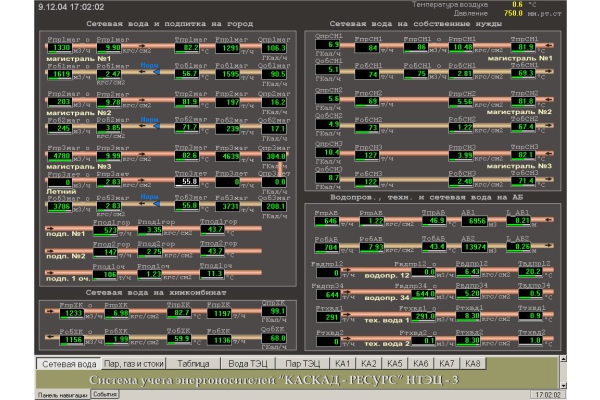Click Fпр1маг flow gauge reading 1330
Image resolution: width=600 pixels, height=400 pixels.
pos(58,47)
